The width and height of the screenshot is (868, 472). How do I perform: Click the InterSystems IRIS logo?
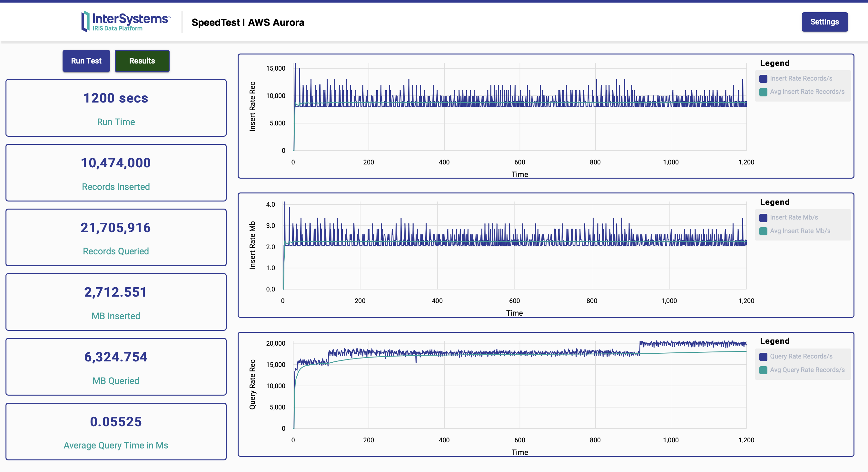[126, 22]
